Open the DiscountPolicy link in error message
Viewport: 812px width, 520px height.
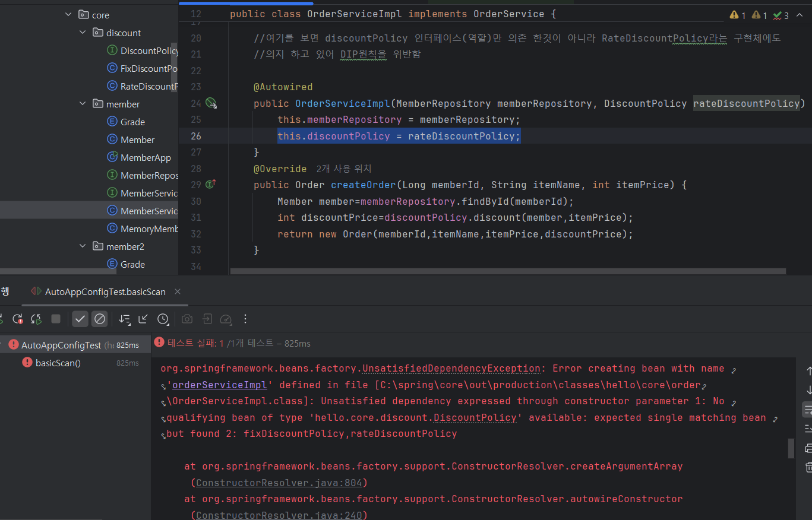click(x=475, y=417)
